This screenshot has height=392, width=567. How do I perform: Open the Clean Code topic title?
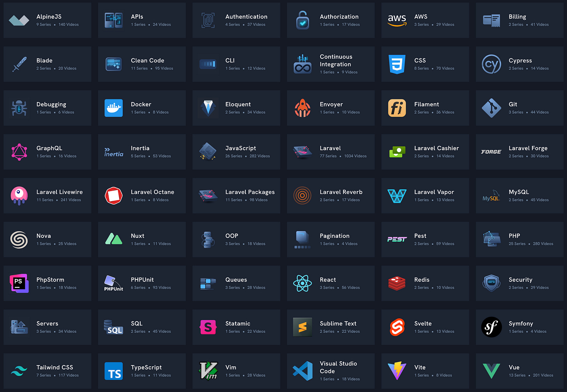coord(148,60)
